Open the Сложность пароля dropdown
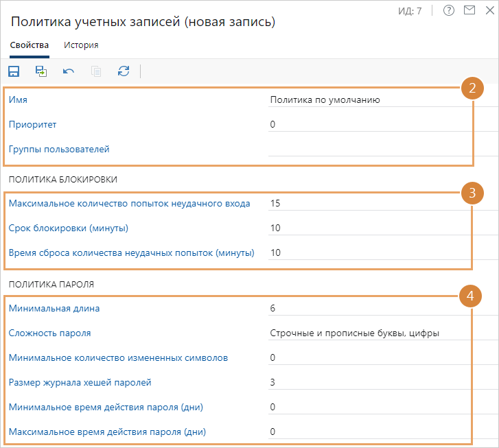The image size is (499, 448). (364, 333)
